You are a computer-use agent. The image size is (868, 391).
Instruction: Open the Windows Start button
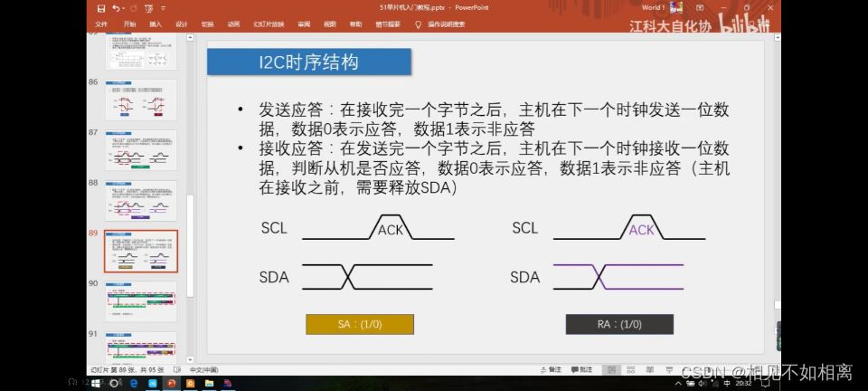point(95,383)
